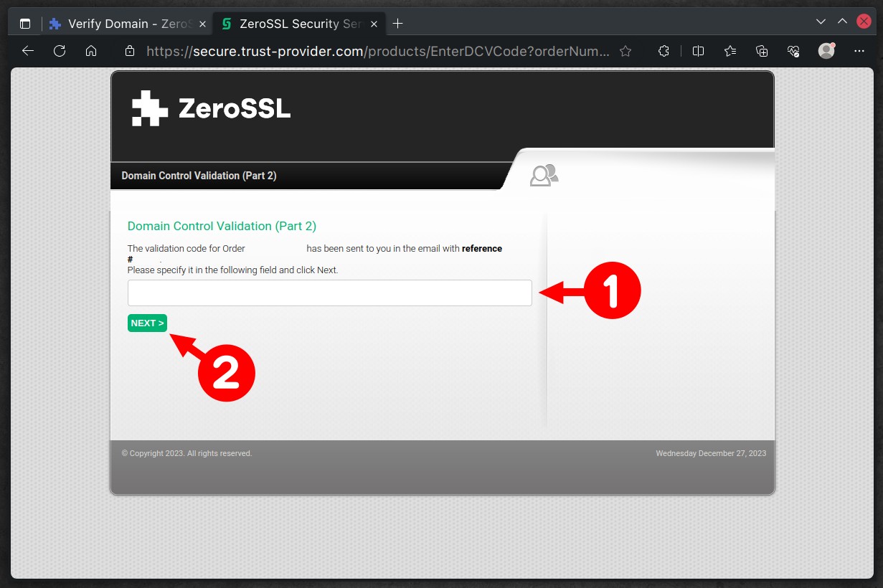Open the favorites list

pyautogui.click(x=730, y=51)
